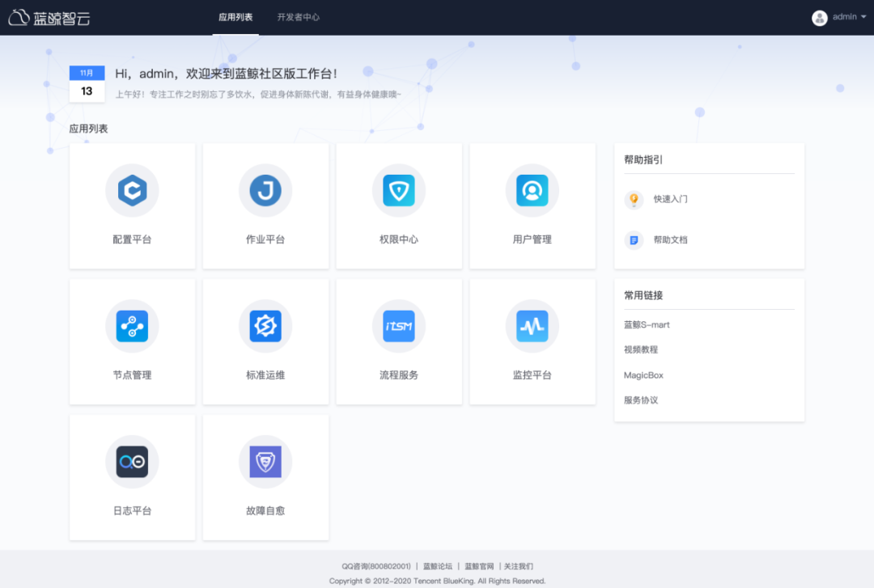The width and height of the screenshot is (874, 588).
Task: Switch to the 应用列表 tab
Action: coord(235,17)
